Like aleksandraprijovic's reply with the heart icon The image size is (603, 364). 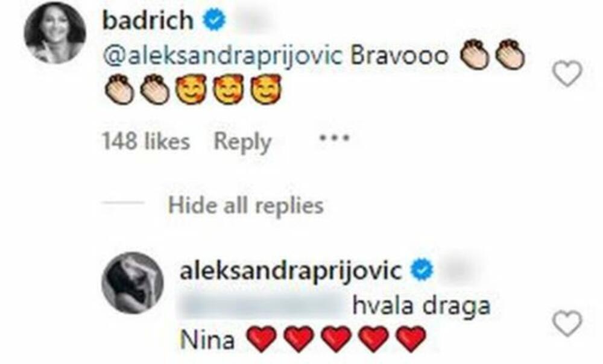point(567,323)
